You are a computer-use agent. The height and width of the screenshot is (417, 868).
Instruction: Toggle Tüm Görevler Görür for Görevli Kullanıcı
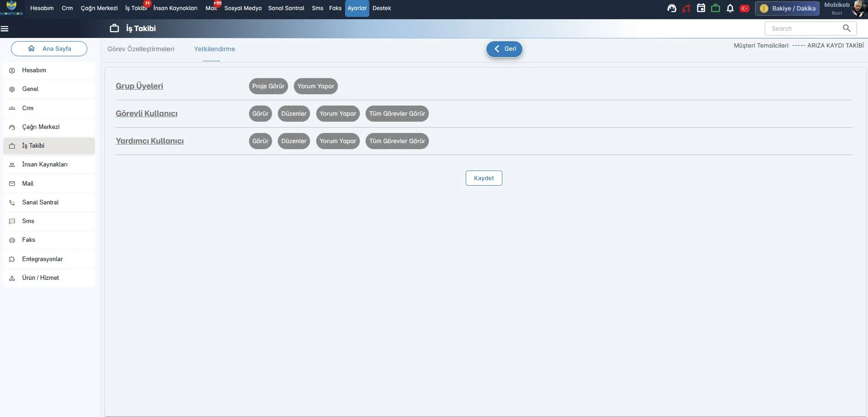coord(397,113)
